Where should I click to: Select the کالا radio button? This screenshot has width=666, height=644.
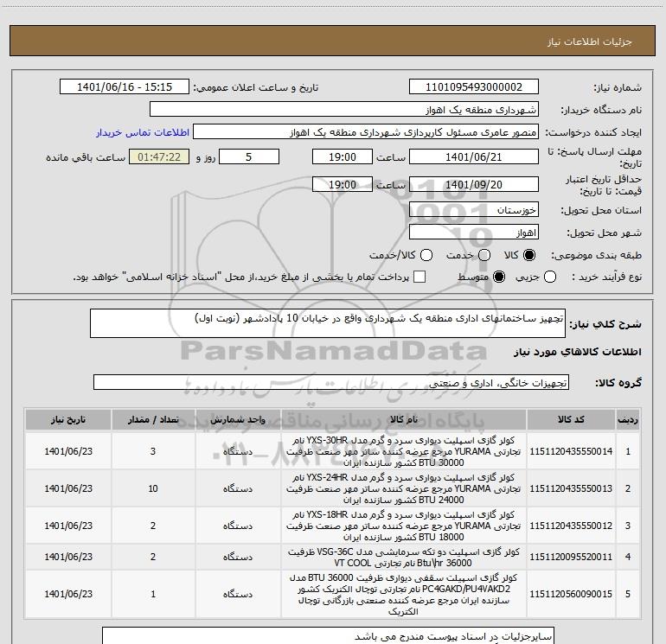point(529,255)
